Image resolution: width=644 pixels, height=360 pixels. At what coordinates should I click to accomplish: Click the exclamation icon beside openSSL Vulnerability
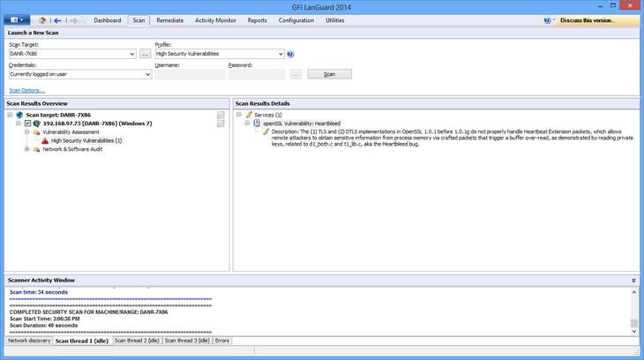(257, 123)
